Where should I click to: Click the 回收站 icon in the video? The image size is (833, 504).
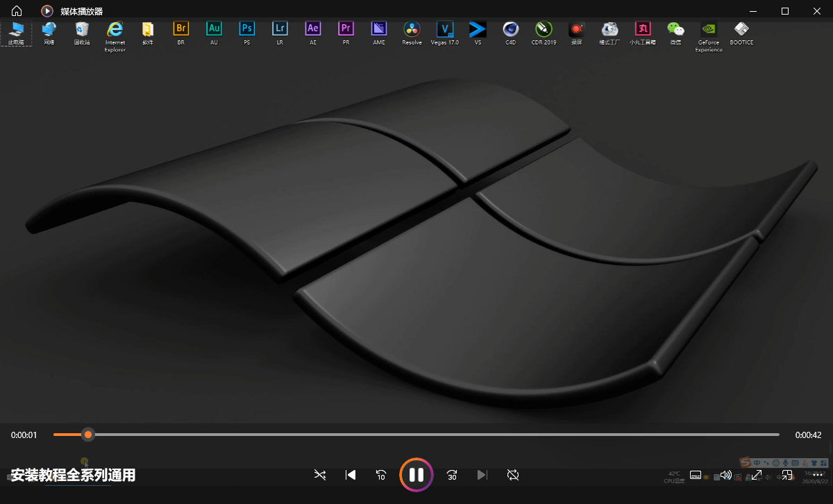(82, 33)
